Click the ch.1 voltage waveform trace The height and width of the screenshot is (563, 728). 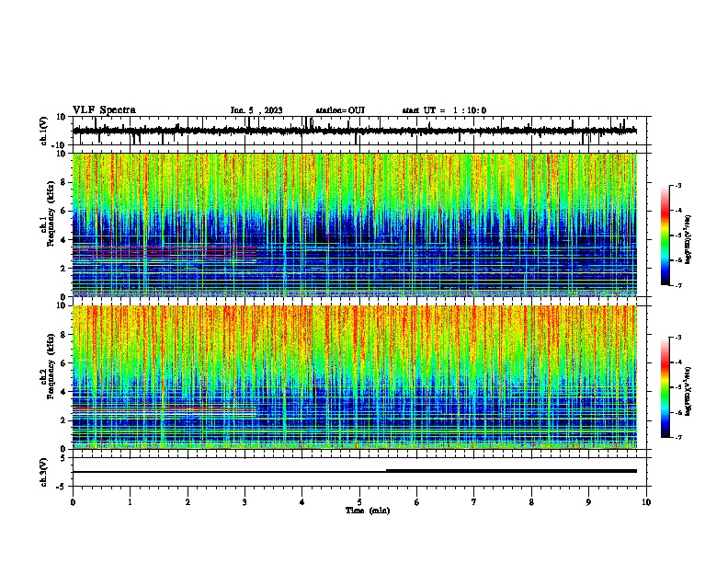(x=355, y=131)
